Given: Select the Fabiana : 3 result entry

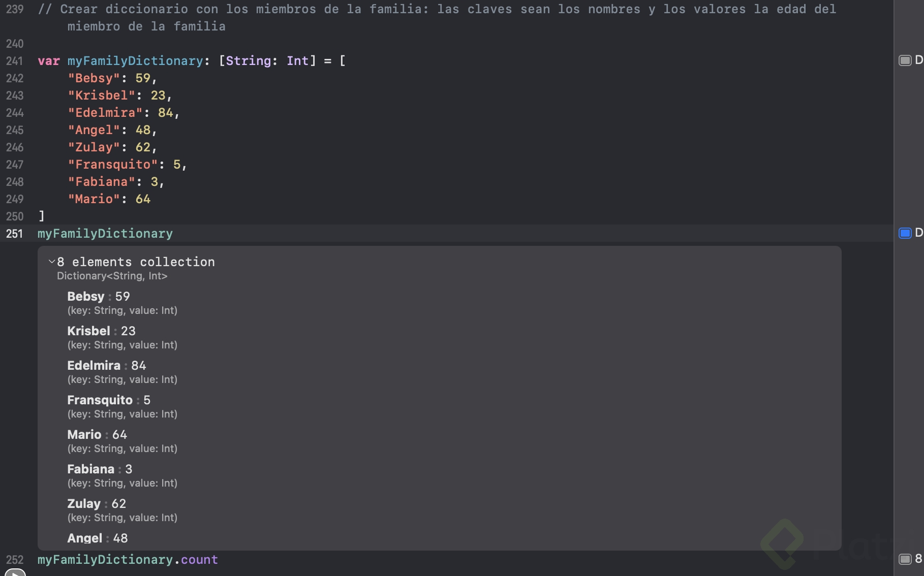Looking at the screenshot, I should point(99,469).
